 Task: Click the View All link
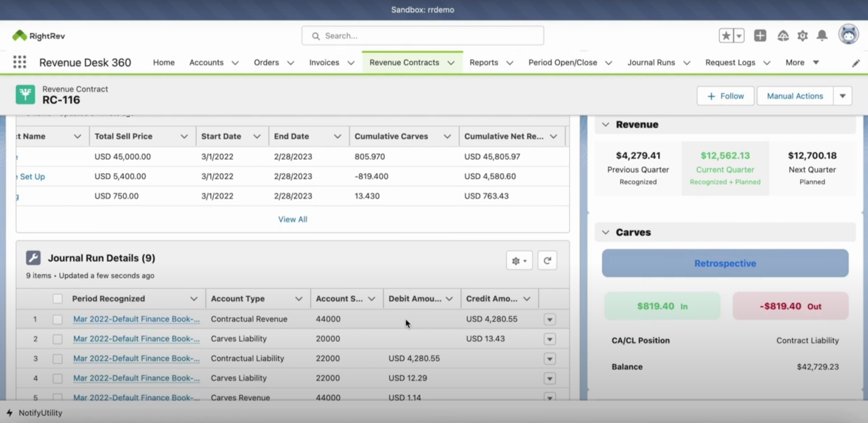[293, 219]
